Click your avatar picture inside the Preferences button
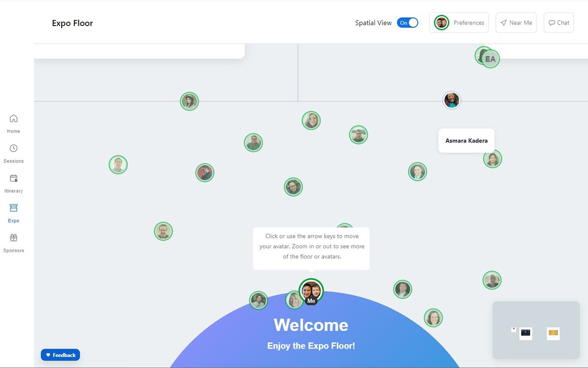 (441, 22)
